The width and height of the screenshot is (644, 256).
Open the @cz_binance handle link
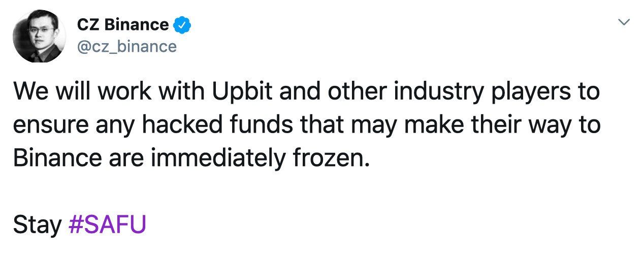coord(126,47)
